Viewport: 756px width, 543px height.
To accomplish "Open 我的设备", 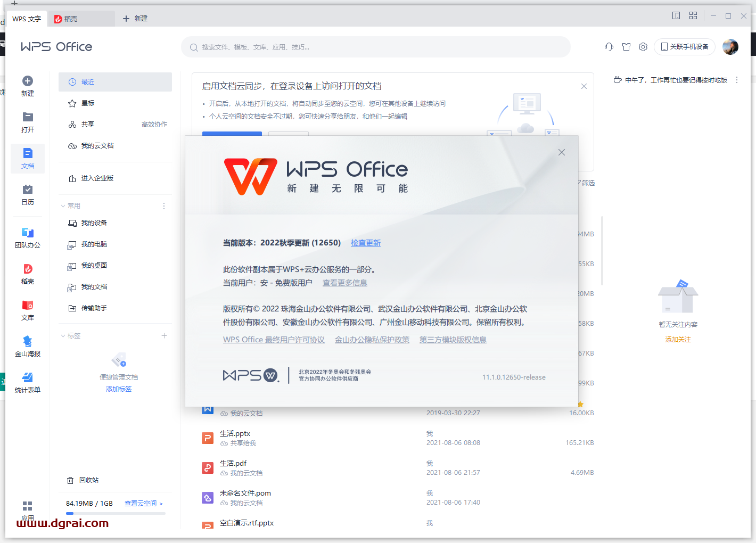I will 115,223.
